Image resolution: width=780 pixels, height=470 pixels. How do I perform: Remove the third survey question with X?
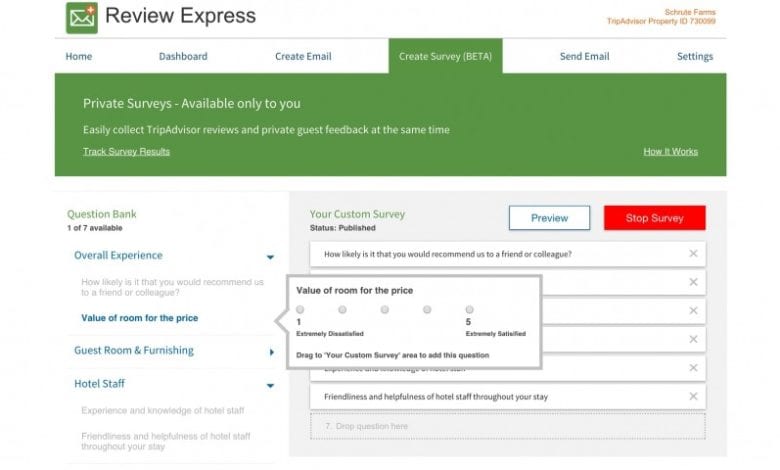pos(693,310)
